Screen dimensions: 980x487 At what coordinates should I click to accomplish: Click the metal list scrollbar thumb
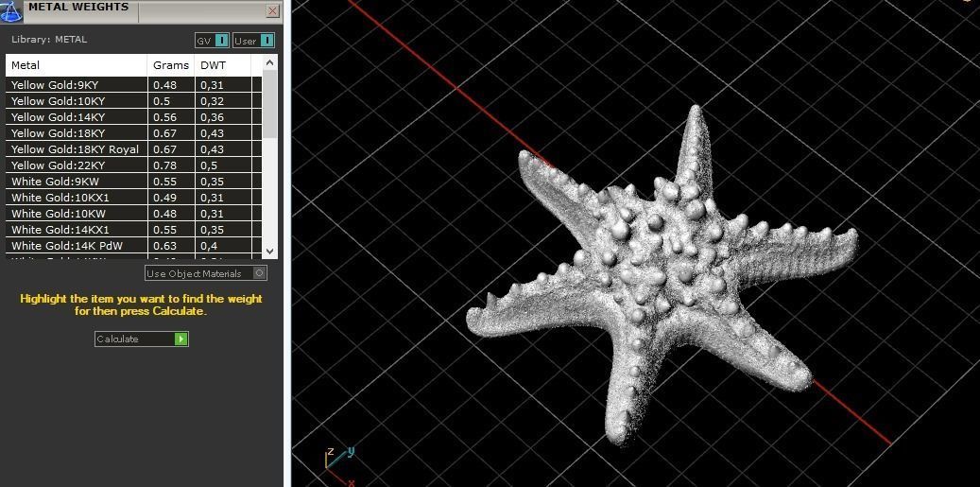pyautogui.click(x=269, y=104)
